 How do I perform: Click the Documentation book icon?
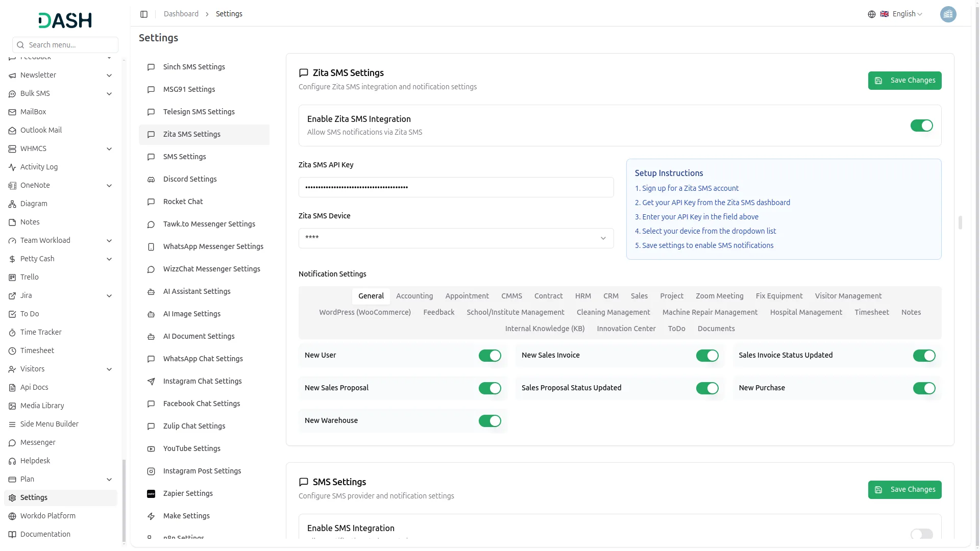coord(12,535)
